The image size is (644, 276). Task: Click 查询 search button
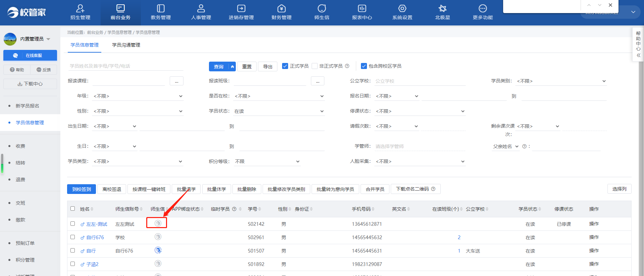click(219, 67)
